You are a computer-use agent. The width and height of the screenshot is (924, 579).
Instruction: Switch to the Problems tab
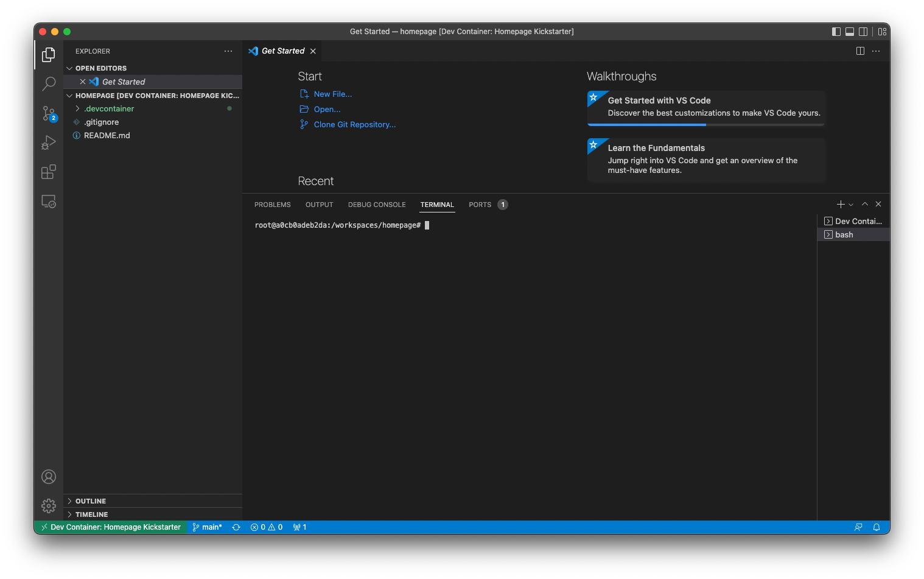(272, 205)
